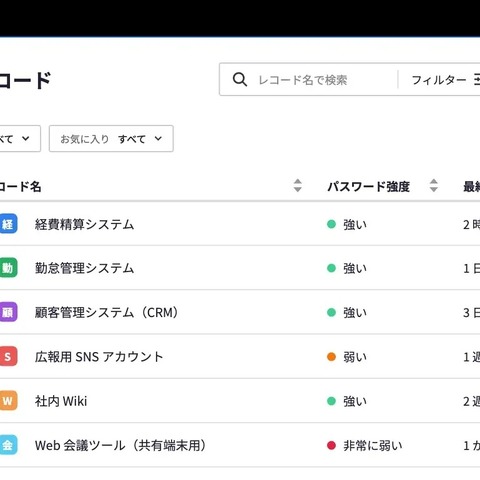
Task: Click 非常に弱い strength for Web 会議ツール
Action: click(x=365, y=445)
